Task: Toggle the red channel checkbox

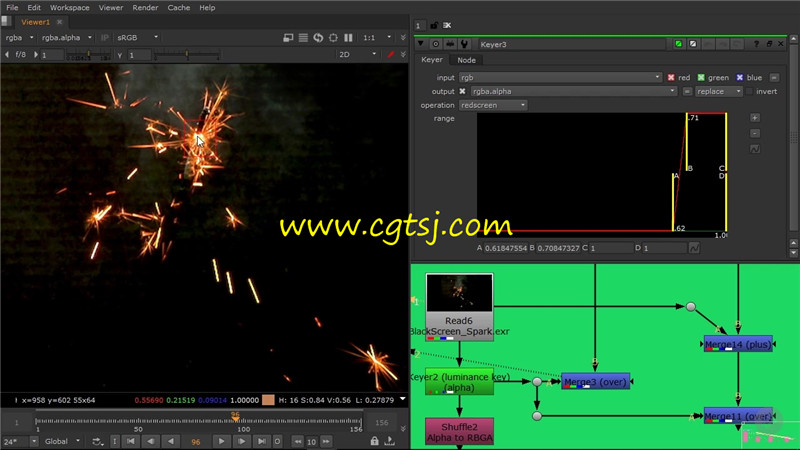Action: coord(671,78)
